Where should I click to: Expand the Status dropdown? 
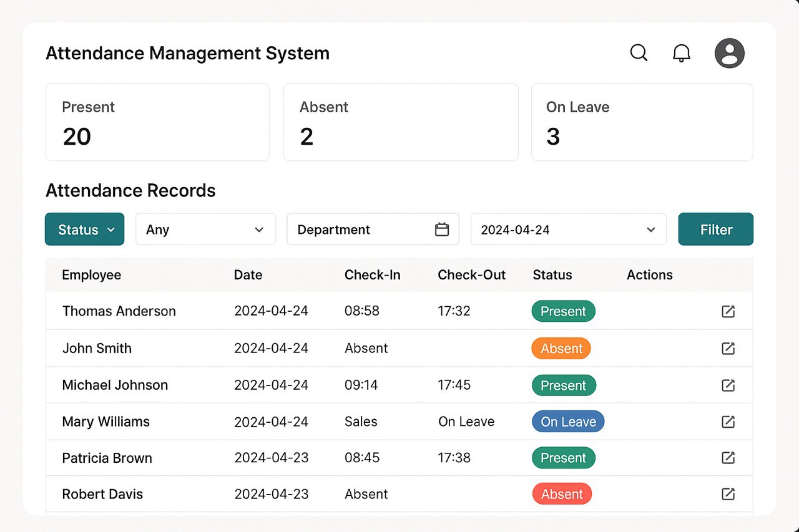[84, 229]
